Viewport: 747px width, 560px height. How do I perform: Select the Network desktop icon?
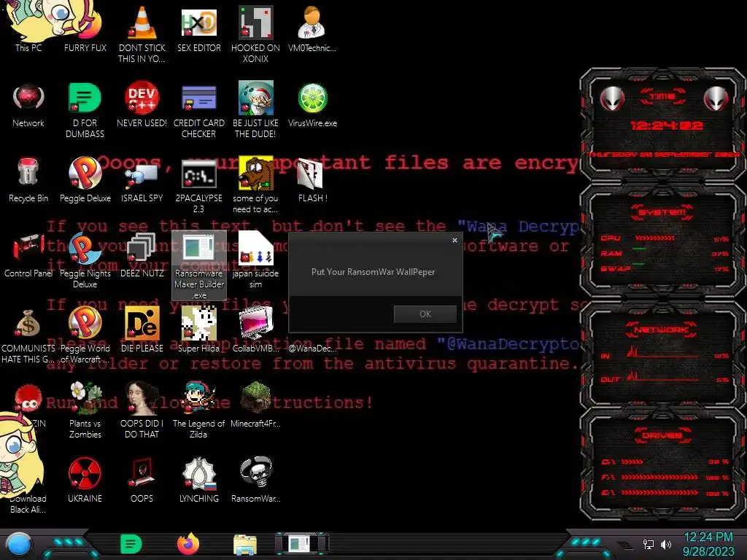(x=28, y=104)
